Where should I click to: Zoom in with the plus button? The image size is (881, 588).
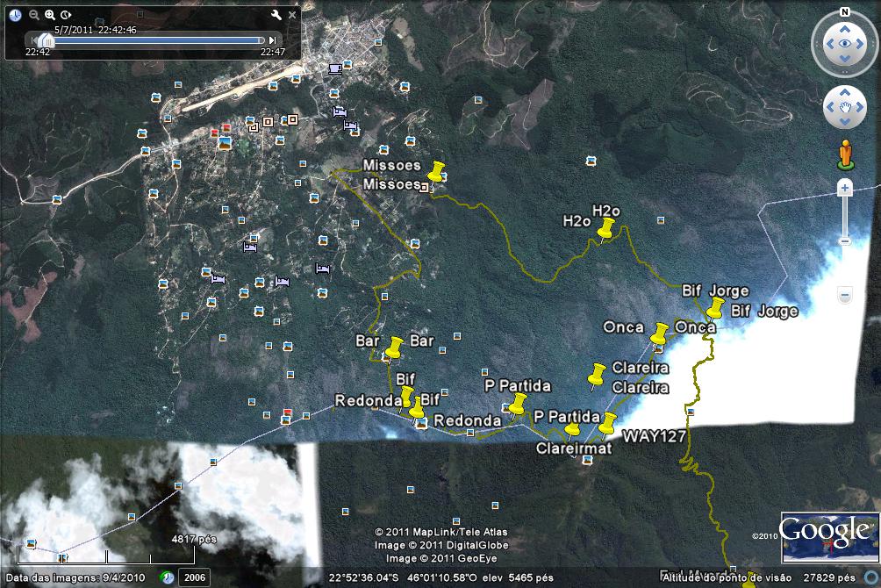click(x=844, y=188)
